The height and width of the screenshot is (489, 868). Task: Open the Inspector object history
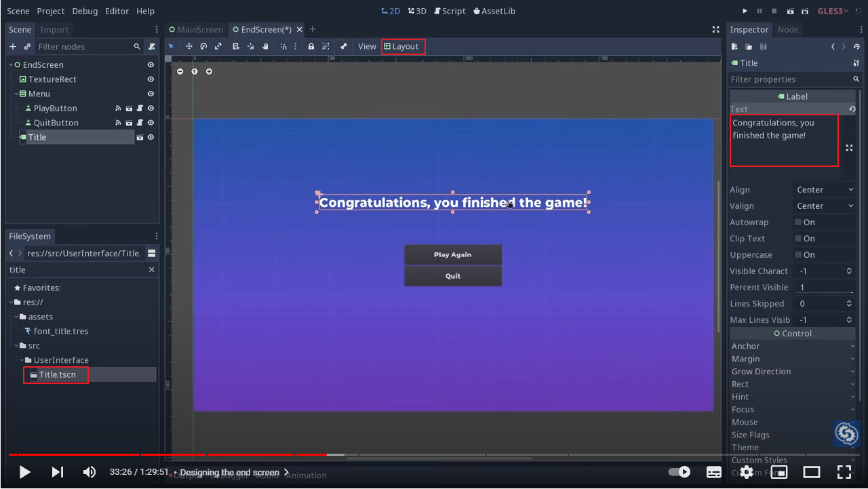857,47
